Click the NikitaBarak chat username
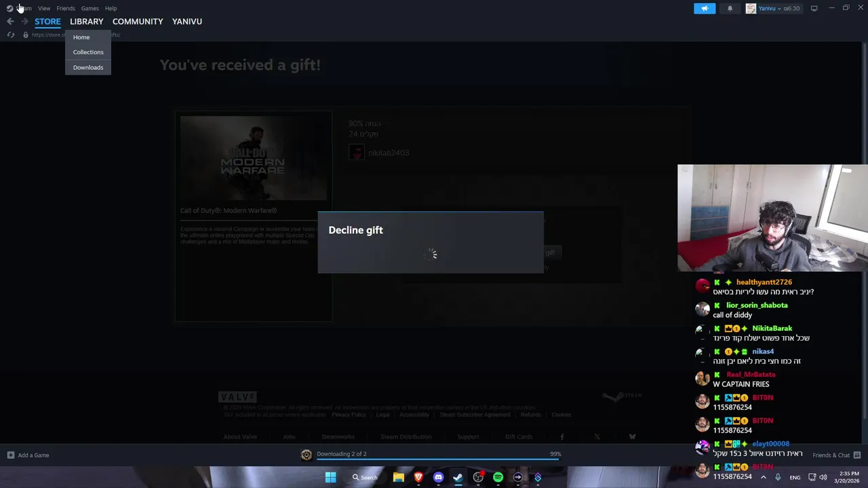Viewport: 868px width, 488px height. pos(772,329)
